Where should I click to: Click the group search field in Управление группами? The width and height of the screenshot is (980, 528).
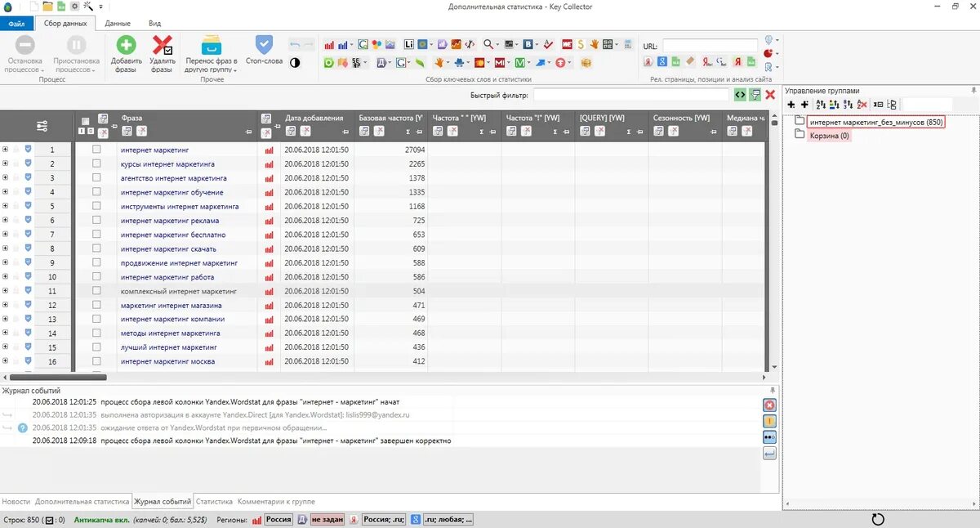pyautogui.click(x=926, y=105)
